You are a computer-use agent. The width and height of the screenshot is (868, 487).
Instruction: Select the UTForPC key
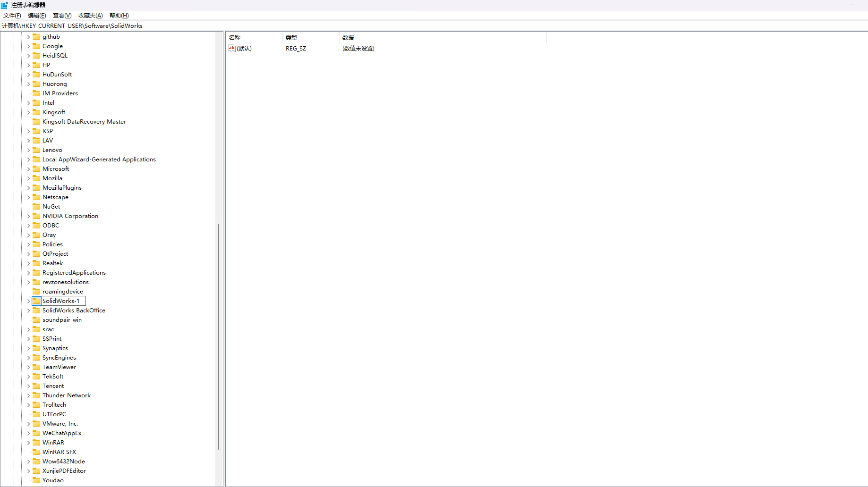click(x=54, y=414)
